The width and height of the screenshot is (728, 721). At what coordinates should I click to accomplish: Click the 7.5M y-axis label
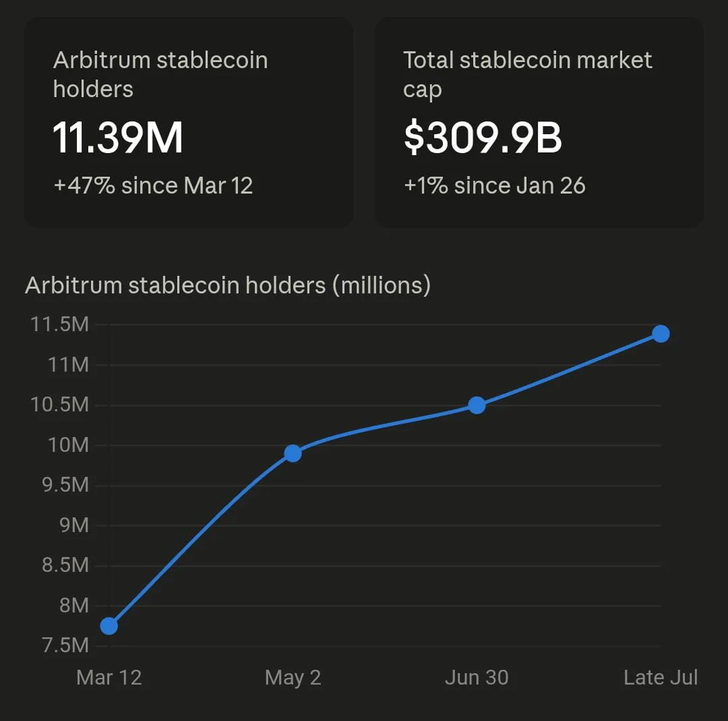65,645
